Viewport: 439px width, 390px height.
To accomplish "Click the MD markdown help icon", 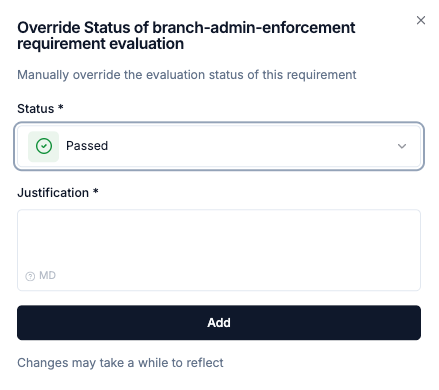I will tap(30, 276).
